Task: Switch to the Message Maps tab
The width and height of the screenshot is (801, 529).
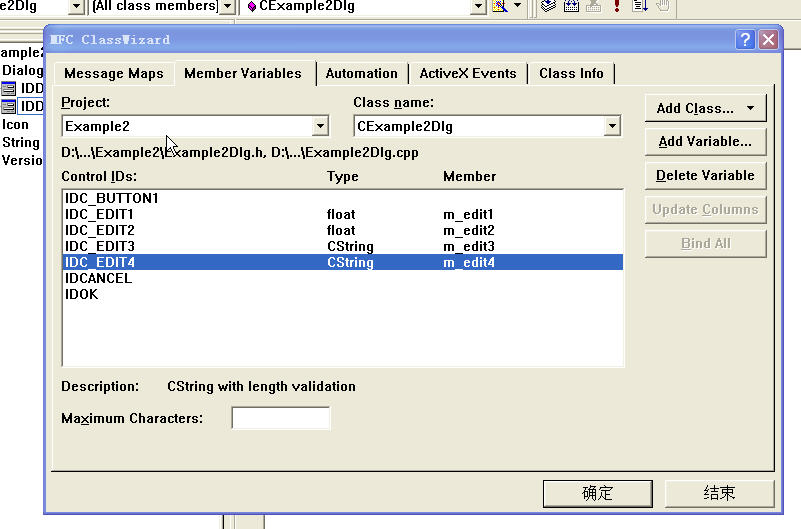Action: 113,74
